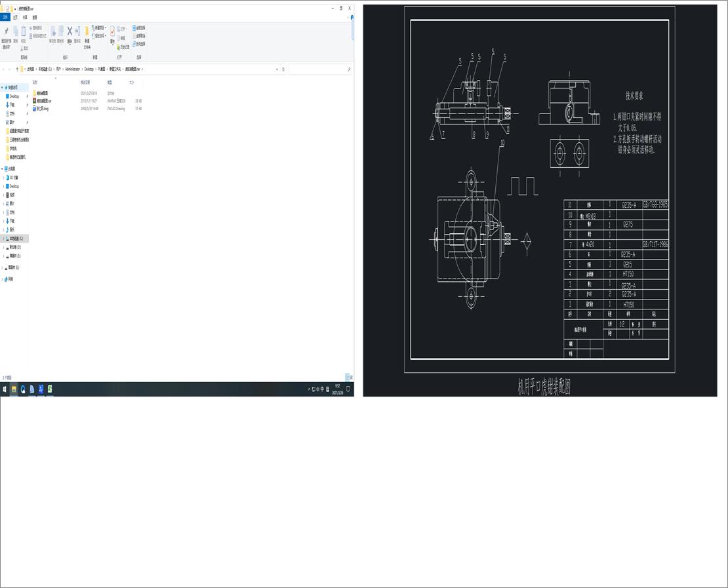Click the Windows Start button on the taskbar
This screenshot has height=588, width=728.
[x=5, y=389]
